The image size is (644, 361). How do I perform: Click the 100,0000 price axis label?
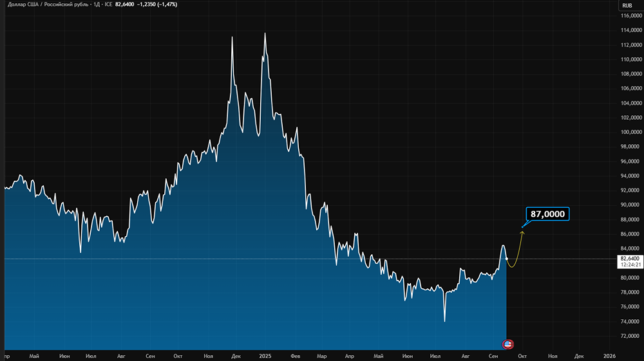coord(631,132)
